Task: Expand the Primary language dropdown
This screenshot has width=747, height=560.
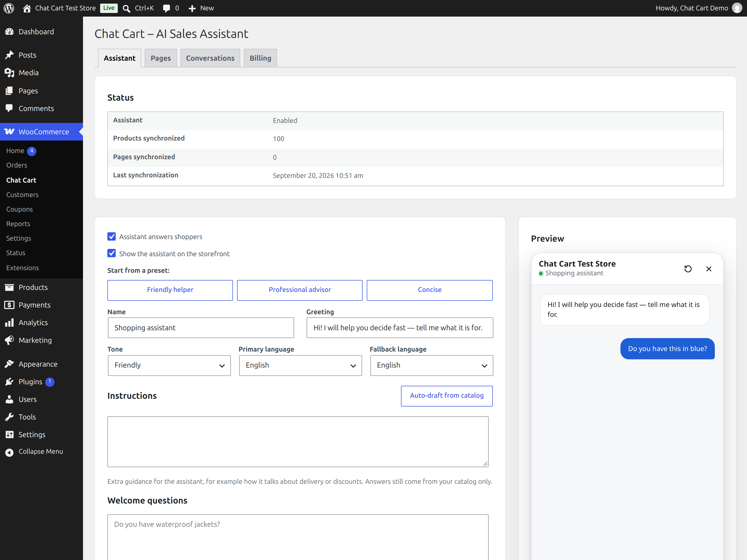Action: tap(300, 365)
